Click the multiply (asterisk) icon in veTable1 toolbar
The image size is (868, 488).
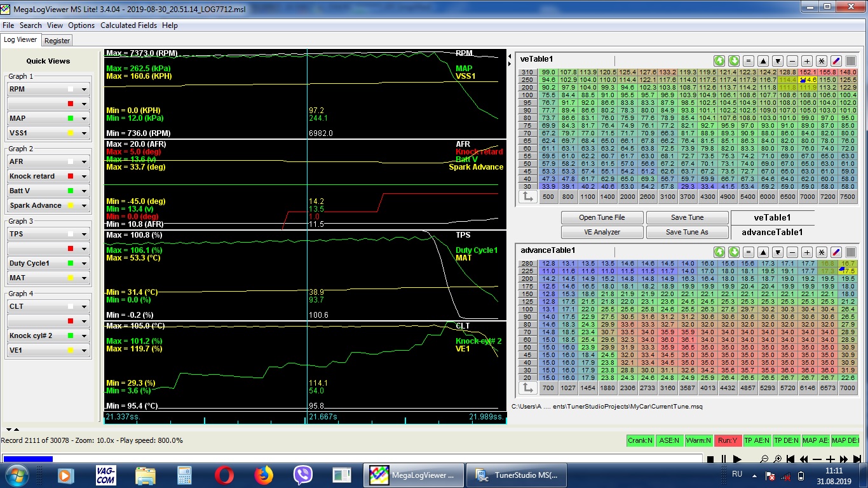coord(822,61)
